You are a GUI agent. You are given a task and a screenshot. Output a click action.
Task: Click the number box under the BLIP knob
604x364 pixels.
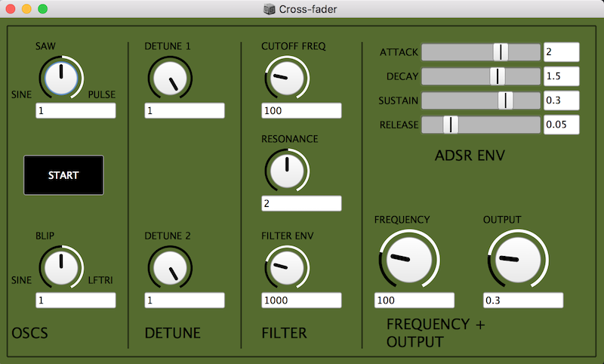pyautogui.click(x=75, y=300)
